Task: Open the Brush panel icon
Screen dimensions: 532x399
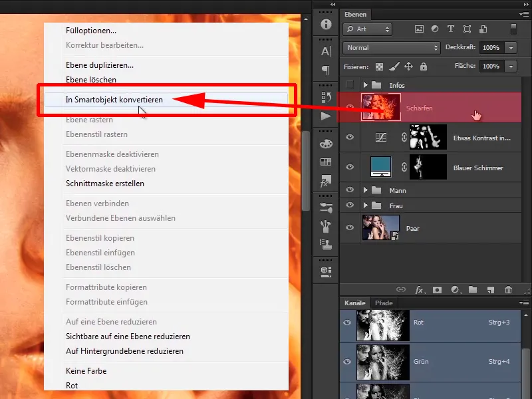Action: (x=326, y=226)
